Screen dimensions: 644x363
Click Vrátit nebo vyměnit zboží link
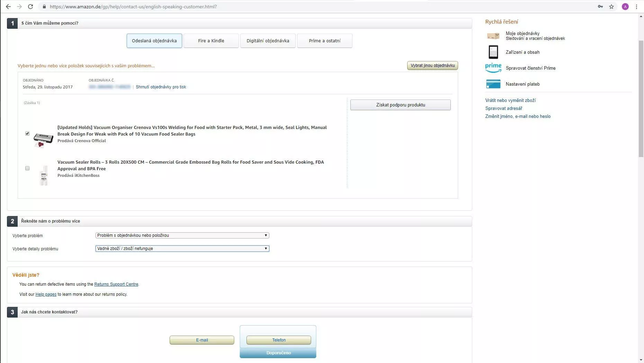[510, 101]
